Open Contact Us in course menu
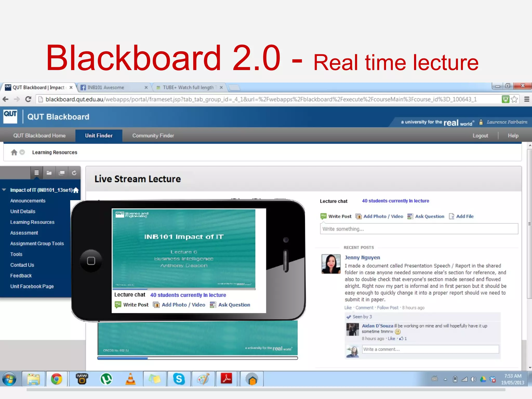The height and width of the screenshot is (399, 532). (22, 265)
